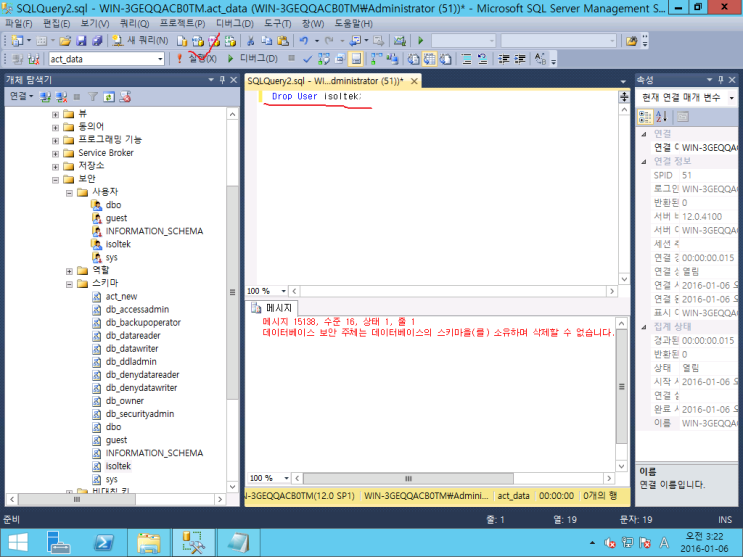Copy selection using toolbar copy icon
Screen dimensions: 743x557
[267, 41]
